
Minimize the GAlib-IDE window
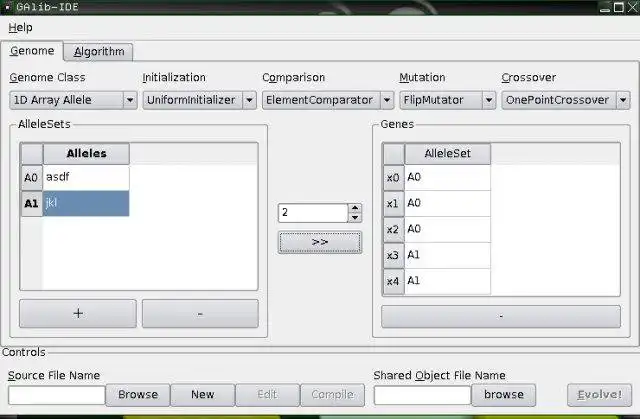605,8
